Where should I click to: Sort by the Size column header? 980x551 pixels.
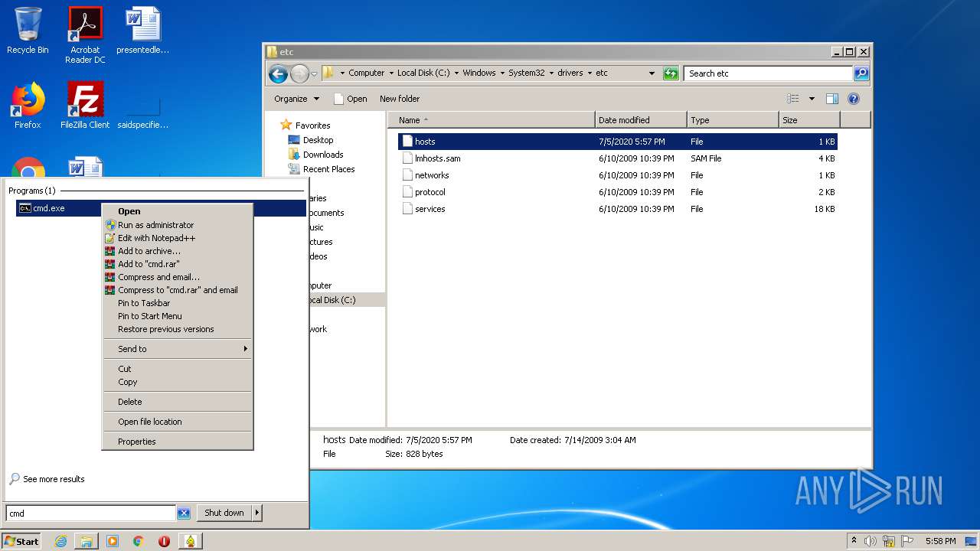pyautogui.click(x=809, y=120)
